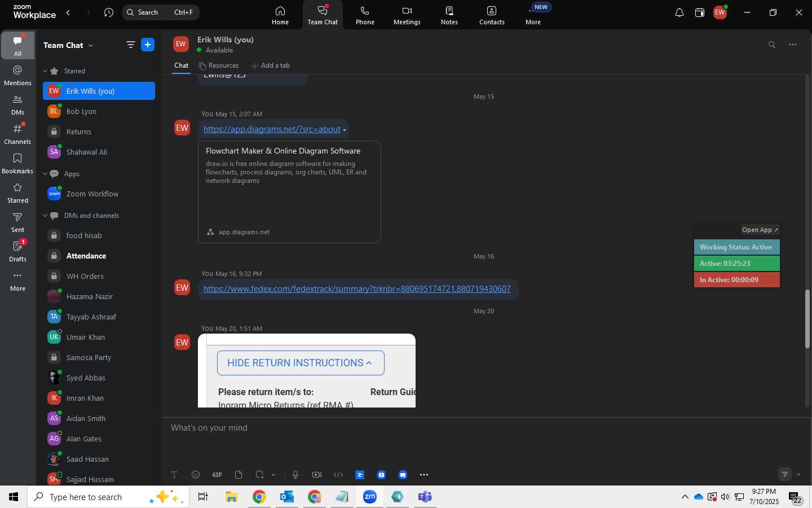Viewport: 812px width, 508px height.
Task: Attach a file with file icon
Action: [239, 475]
